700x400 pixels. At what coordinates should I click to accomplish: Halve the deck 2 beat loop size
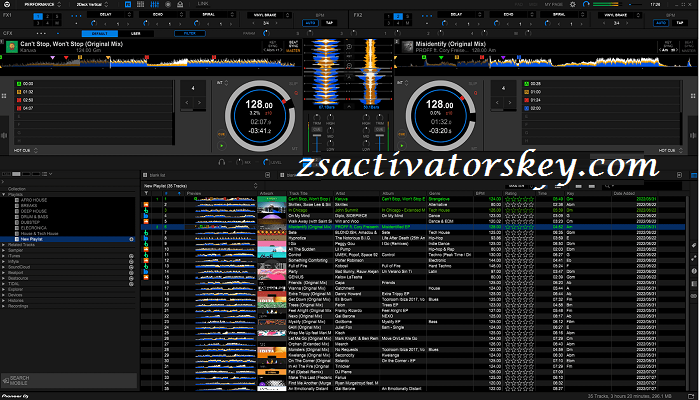(497, 103)
